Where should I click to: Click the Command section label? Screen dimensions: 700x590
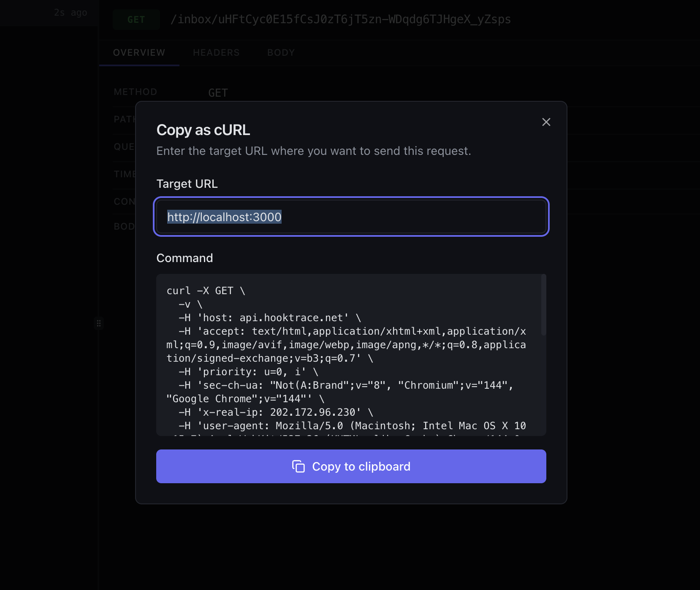184,258
